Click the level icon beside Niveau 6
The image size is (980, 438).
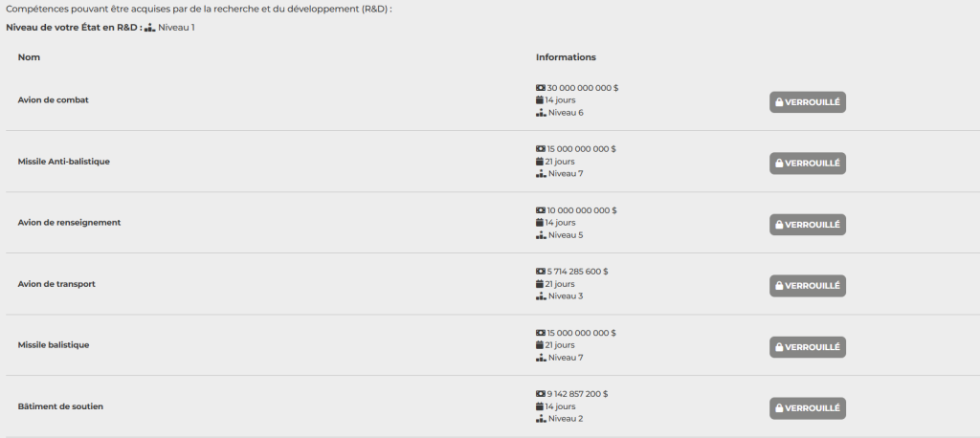tap(542, 113)
